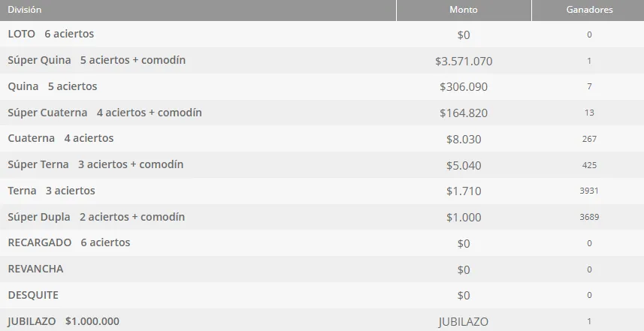Click the Monto column header
The height and width of the screenshot is (331, 644).
click(463, 10)
